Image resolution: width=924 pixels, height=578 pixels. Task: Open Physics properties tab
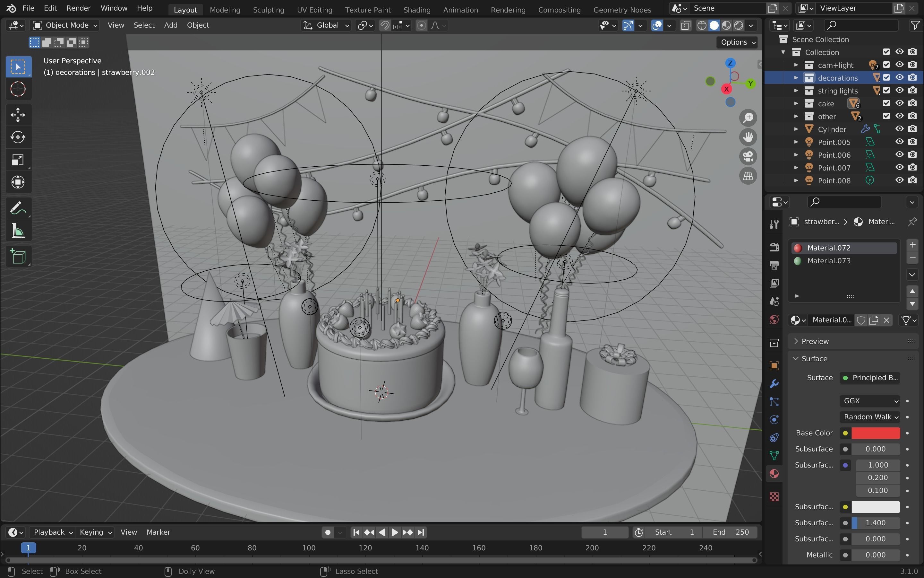pos(774,420)
